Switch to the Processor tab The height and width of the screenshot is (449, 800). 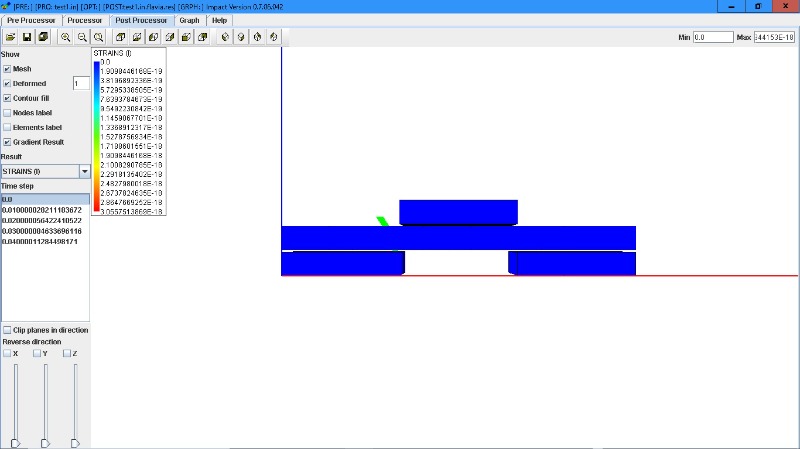coord(85,20)
